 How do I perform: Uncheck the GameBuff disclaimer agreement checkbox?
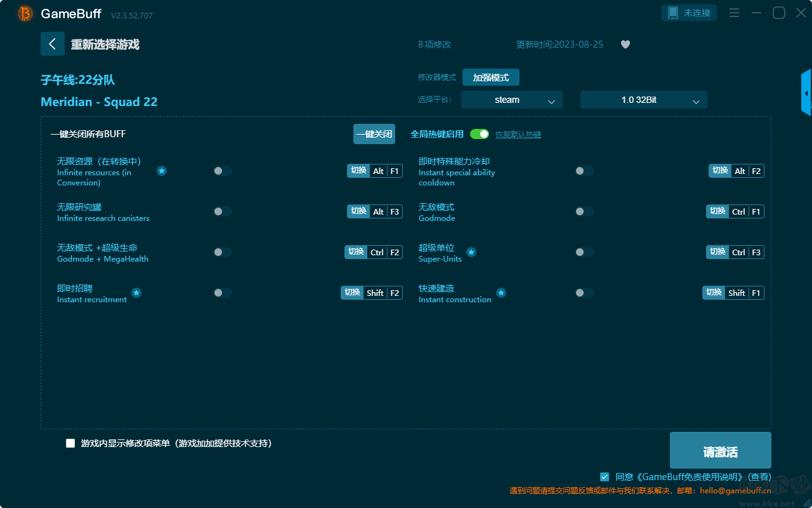(605, 476)
